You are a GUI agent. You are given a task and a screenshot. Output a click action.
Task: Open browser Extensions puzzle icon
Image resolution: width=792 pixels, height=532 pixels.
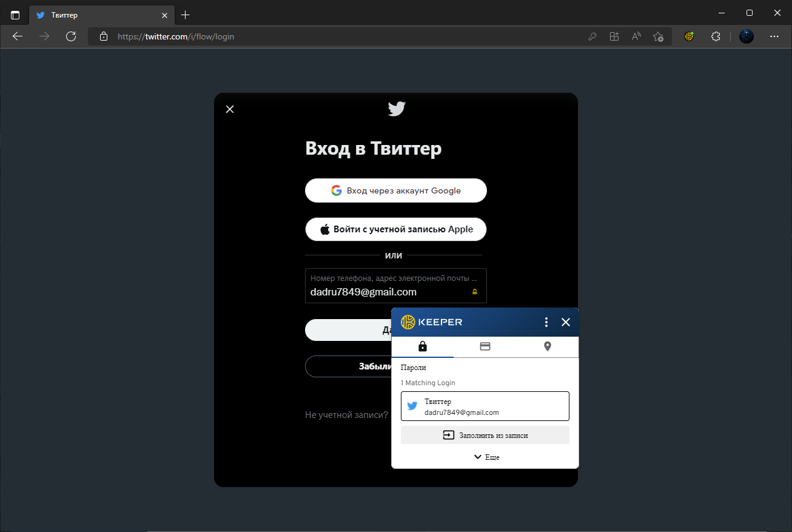point(716,36)
